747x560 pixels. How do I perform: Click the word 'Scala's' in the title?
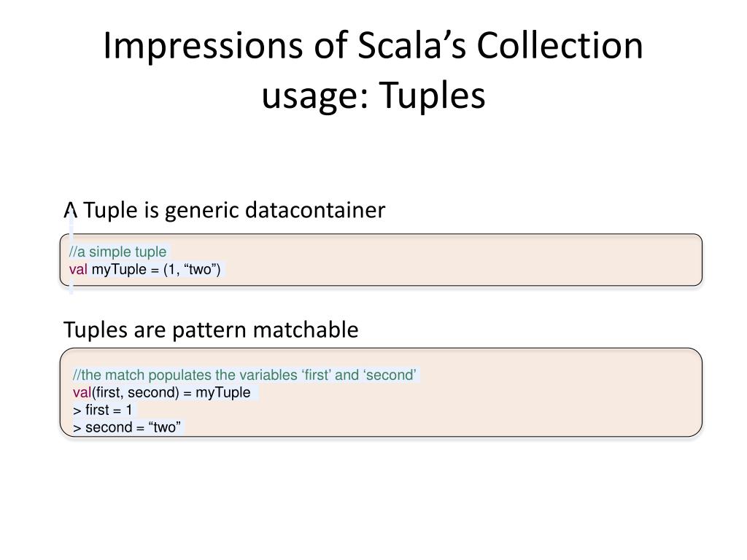pos(411,46)
